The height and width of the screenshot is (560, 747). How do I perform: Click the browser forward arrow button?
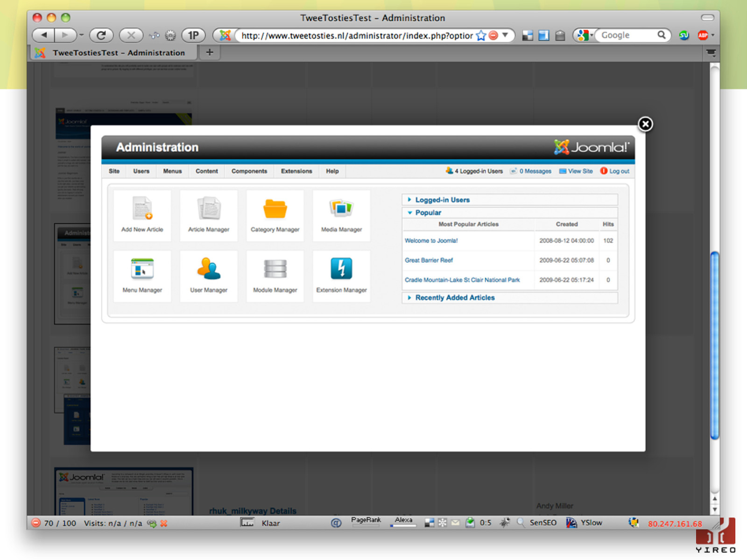(x=65, y=35)
